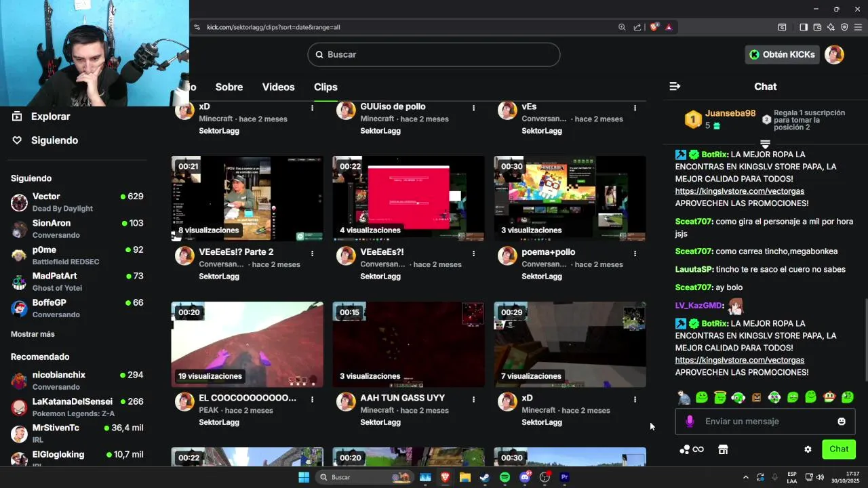Play the 'VEeEeEs?!' red screen clip thumbnail
Screen dimensions: 868x488
(408, 199)
